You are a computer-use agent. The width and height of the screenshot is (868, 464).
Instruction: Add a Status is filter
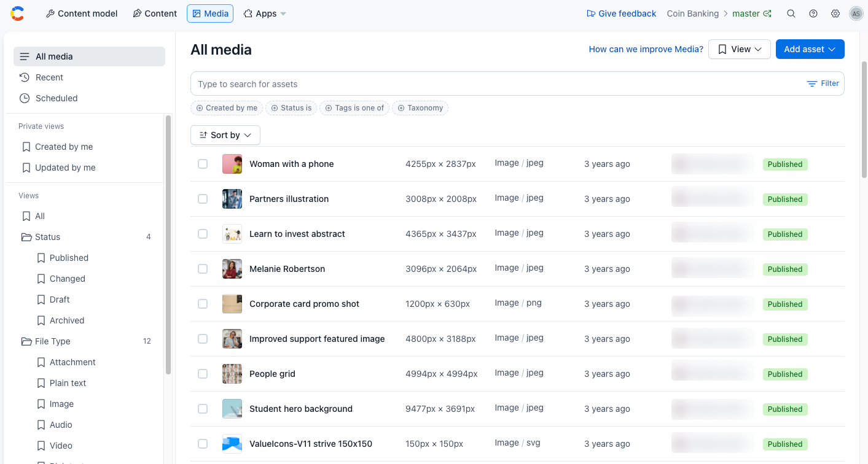(291, 108)
